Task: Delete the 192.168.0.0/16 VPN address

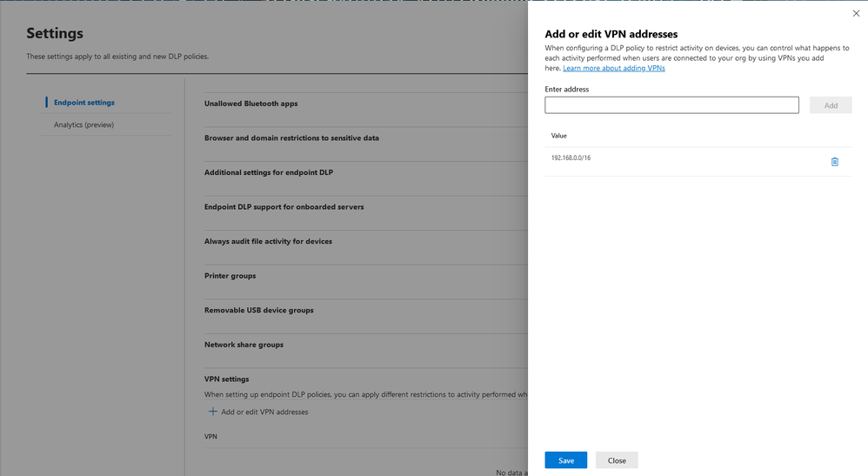Action: pyautogui.click(x=834, y=162)
